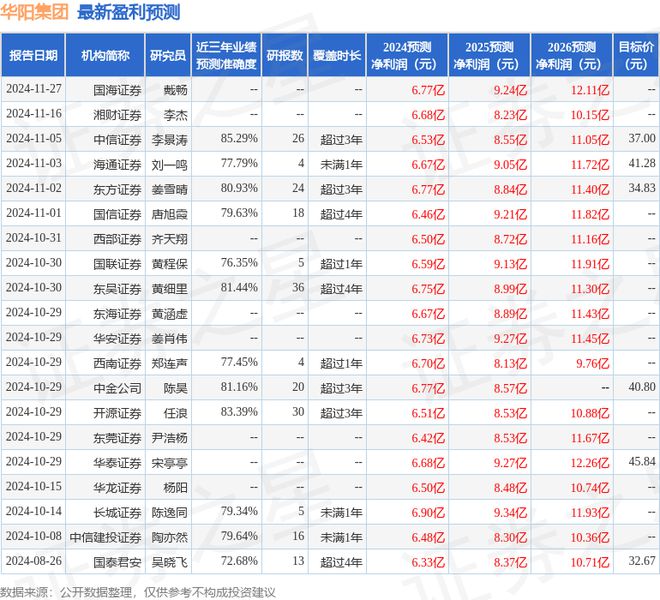Screen dimensions: 660x600
Task: Click the 华阳集团 title text
Action: 34,12
